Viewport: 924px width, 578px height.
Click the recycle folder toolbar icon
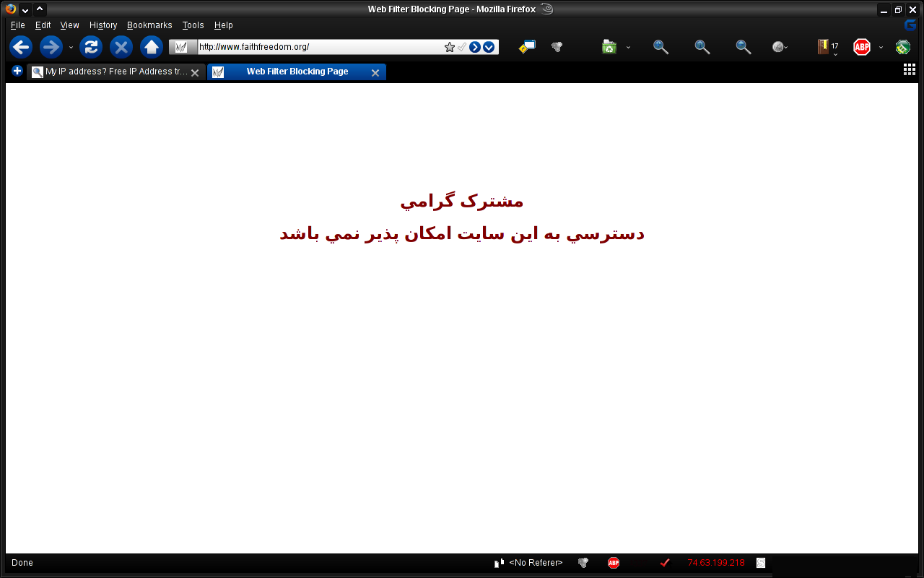[x=609, y=47]
